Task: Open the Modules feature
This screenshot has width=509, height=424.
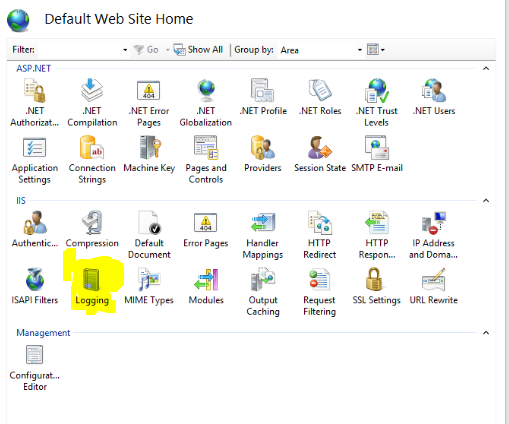Action: point(206,287)
